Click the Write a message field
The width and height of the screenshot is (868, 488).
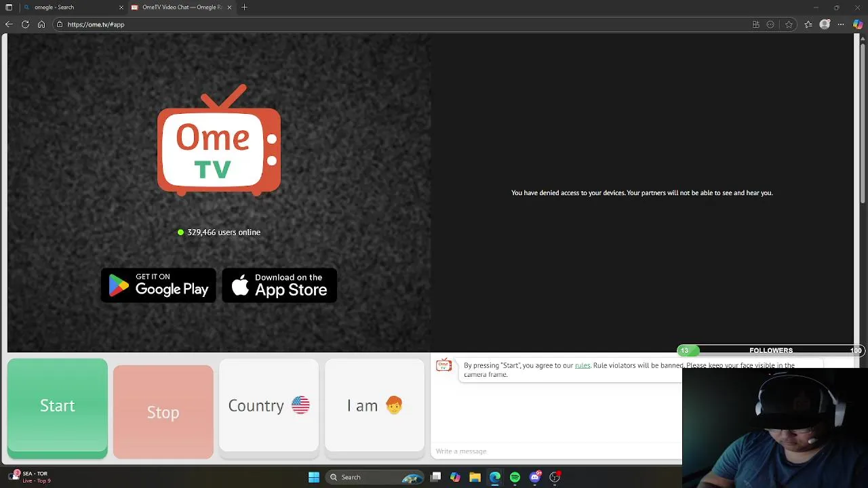[x=557, y=451]
